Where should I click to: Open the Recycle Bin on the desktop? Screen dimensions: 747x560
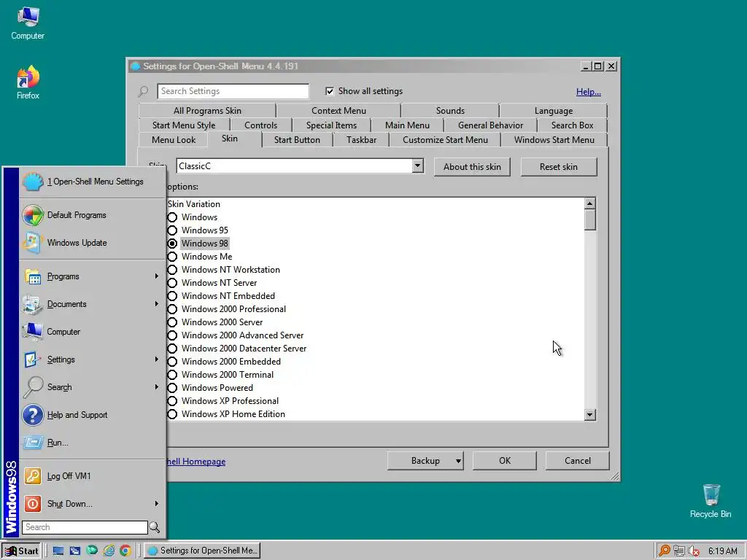711,501
